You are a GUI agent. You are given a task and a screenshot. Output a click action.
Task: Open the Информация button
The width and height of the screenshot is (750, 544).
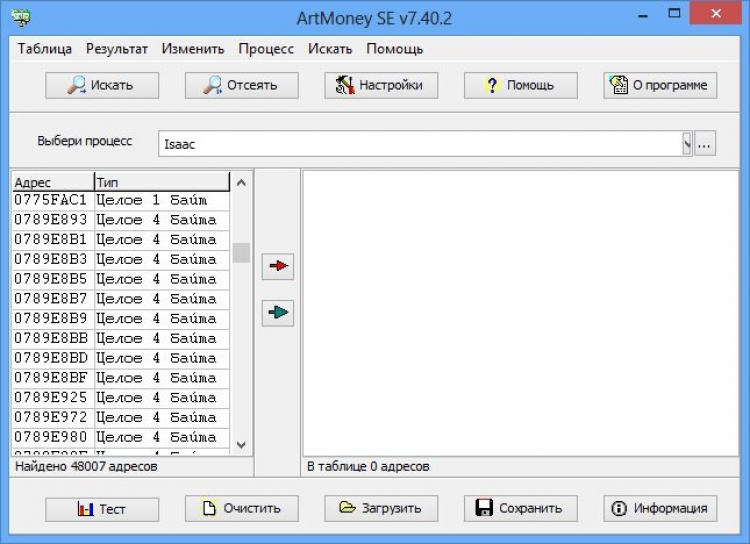[660, 509]
